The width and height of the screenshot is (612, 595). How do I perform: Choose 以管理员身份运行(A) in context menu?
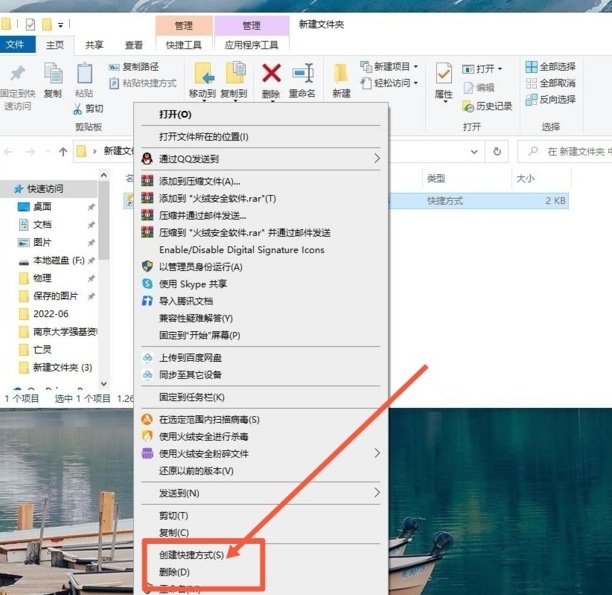point(200,267)
